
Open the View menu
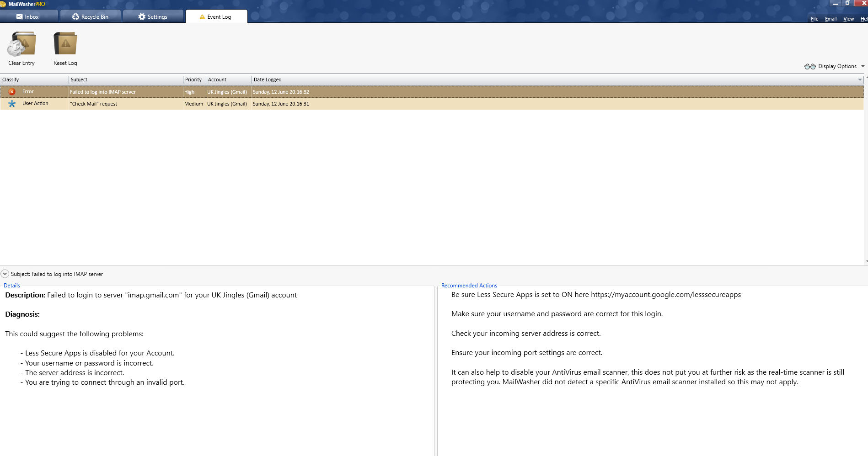point(848,19)
